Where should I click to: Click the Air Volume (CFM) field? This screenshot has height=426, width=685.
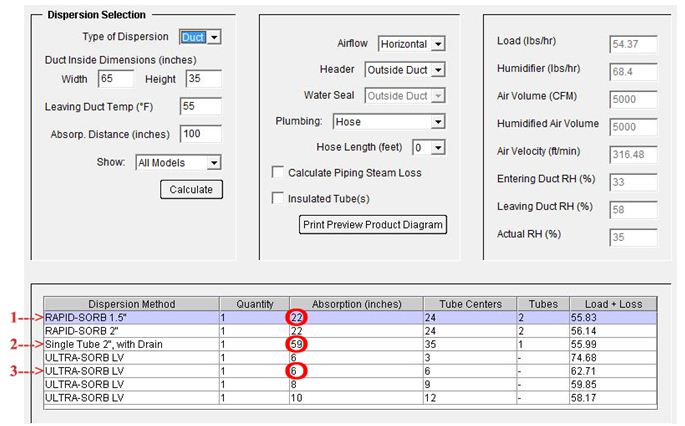click(633, 99)
